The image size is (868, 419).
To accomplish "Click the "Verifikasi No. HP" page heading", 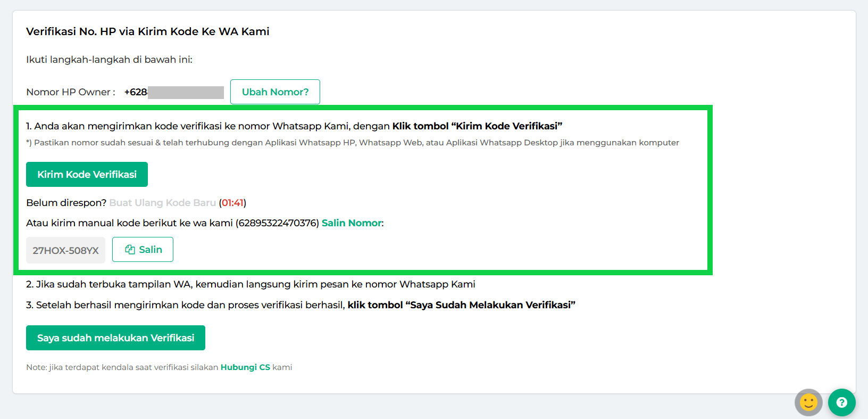I will click(x=147, y=31).
